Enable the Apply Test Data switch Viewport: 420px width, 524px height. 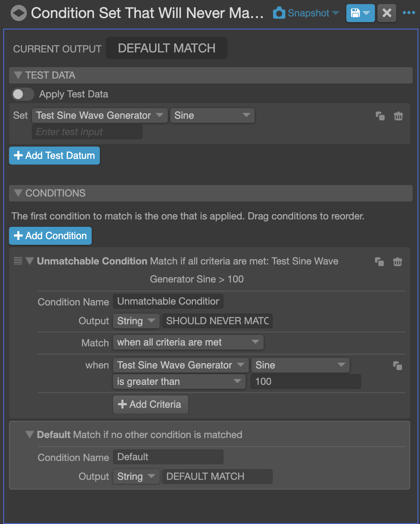click(23, 94)
